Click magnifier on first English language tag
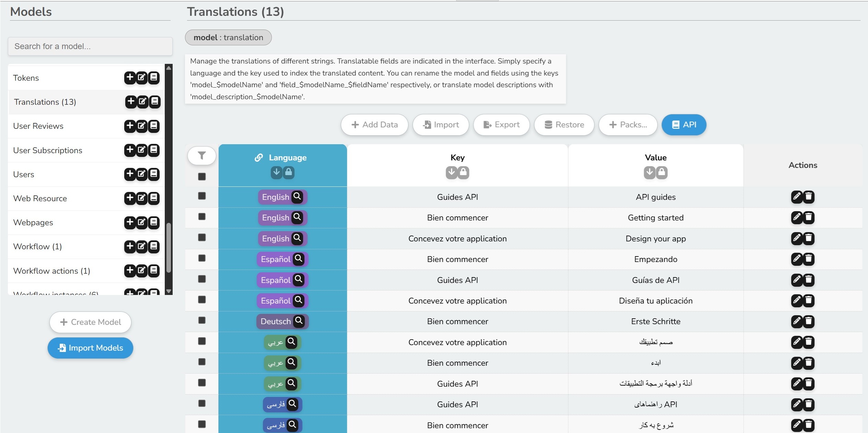The image size is (868, 433). [297, 196]
